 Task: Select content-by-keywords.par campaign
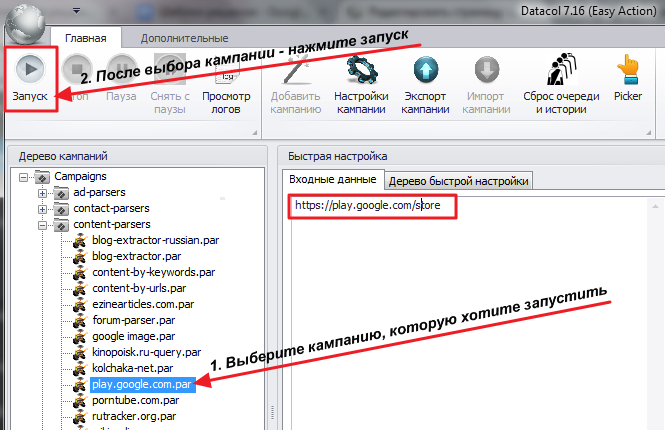pyautogui.click(x=154, y=272)
